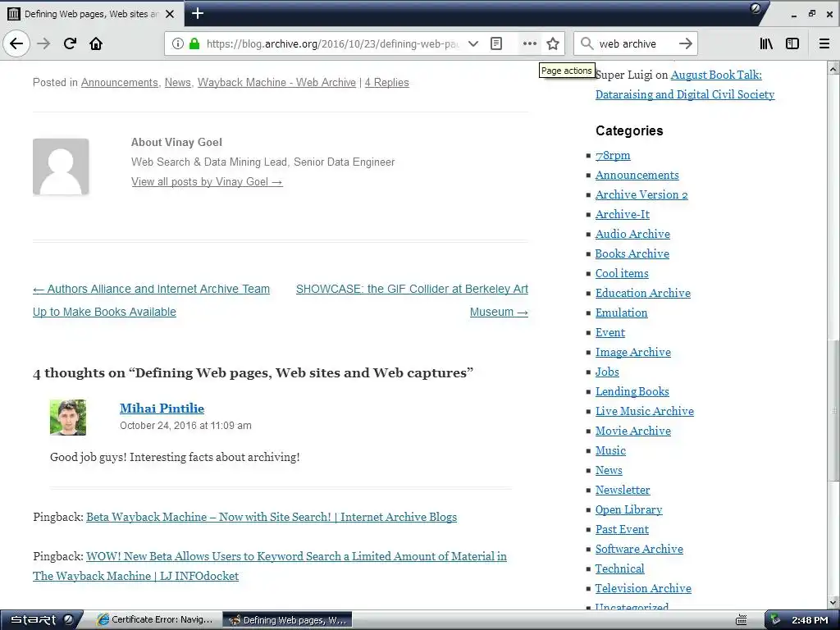Open the Event category
This screenshot has width=840, height=630.
pyautogui.click(x=610, y=333)
